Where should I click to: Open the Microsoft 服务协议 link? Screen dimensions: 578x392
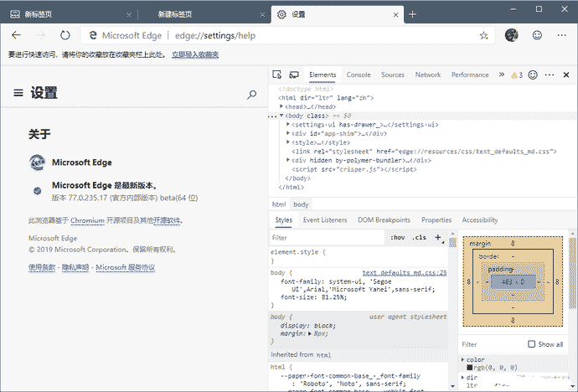point(126,267)
